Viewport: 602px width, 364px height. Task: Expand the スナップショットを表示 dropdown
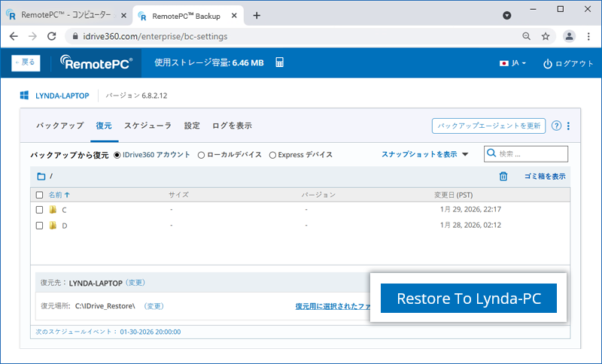click(425, 154)
